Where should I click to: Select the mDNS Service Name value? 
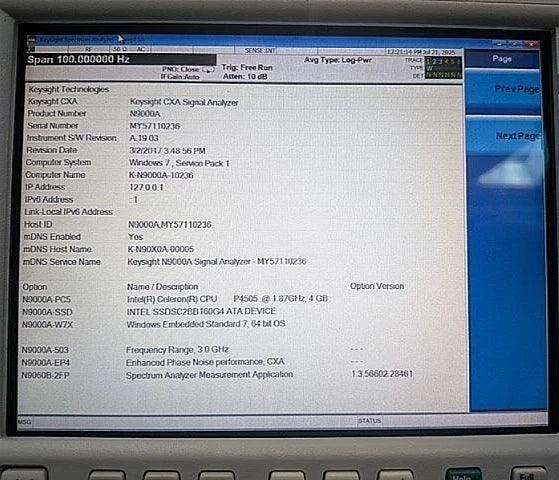[x=217, y=261]
